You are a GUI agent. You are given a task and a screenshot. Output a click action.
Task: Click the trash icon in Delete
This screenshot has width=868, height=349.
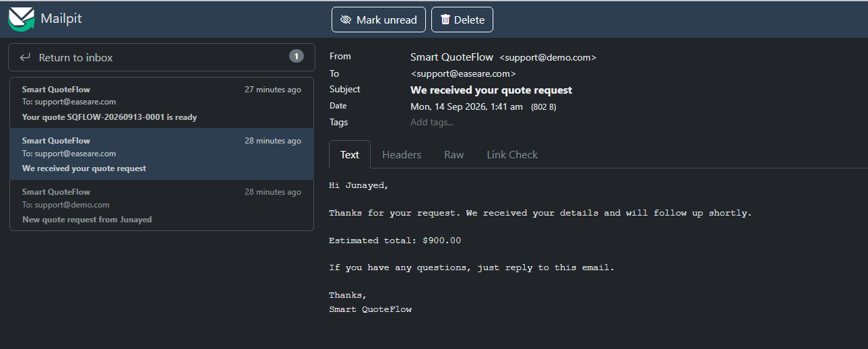point(445,20)
